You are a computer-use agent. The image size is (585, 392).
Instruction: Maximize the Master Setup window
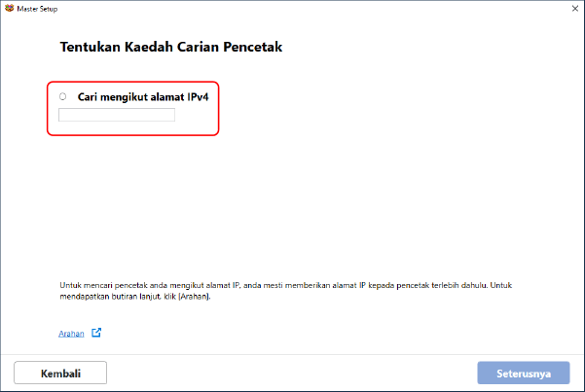[x=546, y=7]
